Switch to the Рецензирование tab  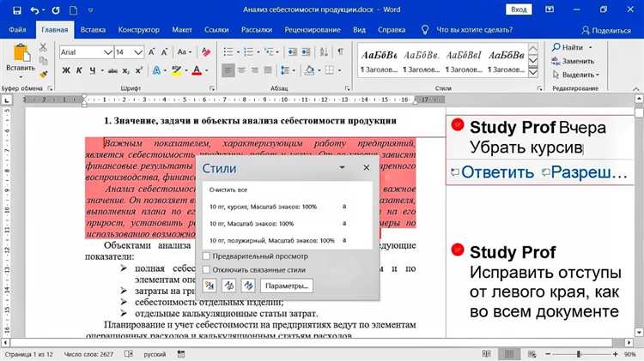313,29
